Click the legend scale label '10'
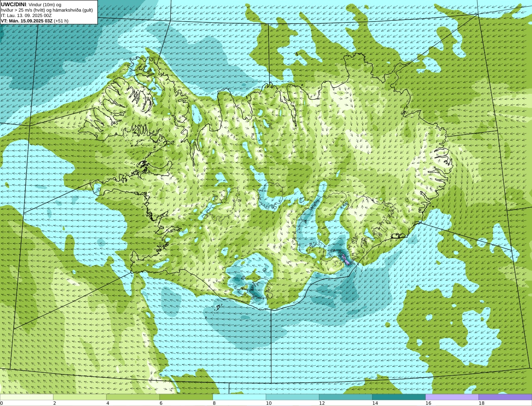Screen dimensions: 532x406 click(x=268, y=403)
